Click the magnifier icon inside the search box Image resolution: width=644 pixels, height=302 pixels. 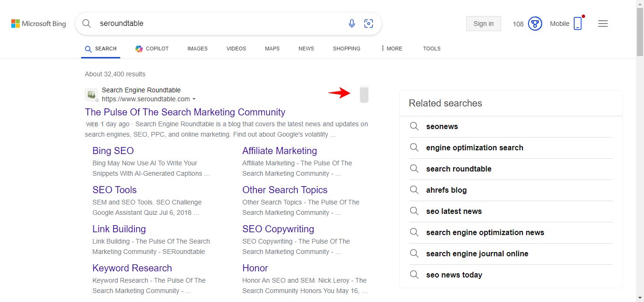tap(87, 23)
